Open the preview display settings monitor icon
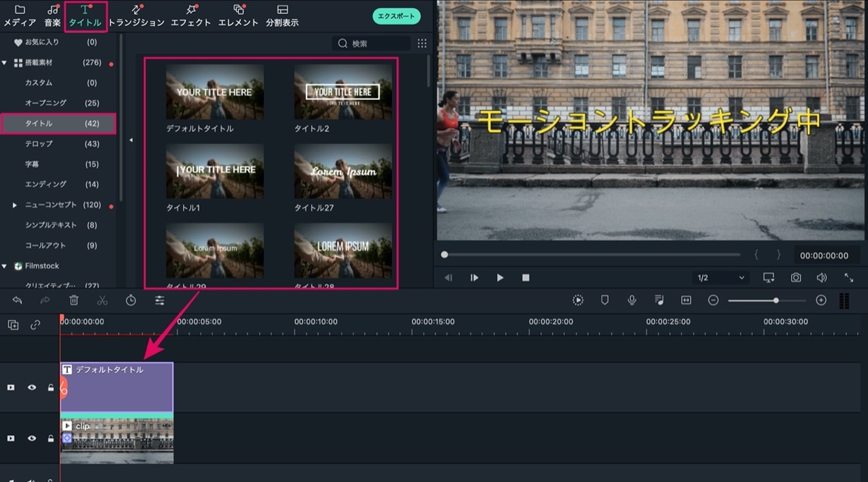Screen dimensions: 868x482 coord(769,278)
